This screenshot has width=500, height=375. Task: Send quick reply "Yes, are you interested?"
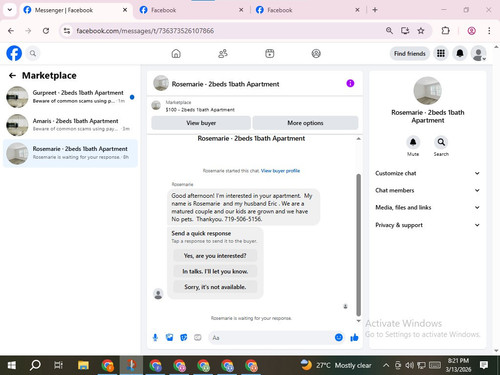pyautogui.click(x=215, y=256)
